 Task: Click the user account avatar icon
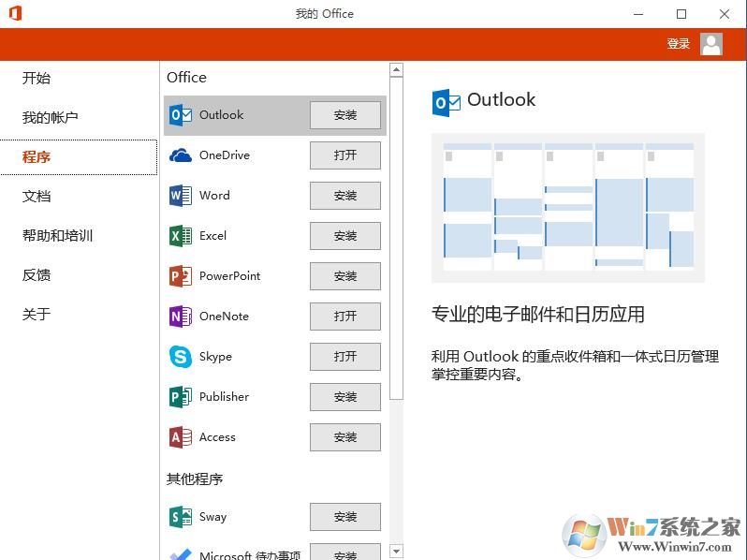(x=711, y=44)
